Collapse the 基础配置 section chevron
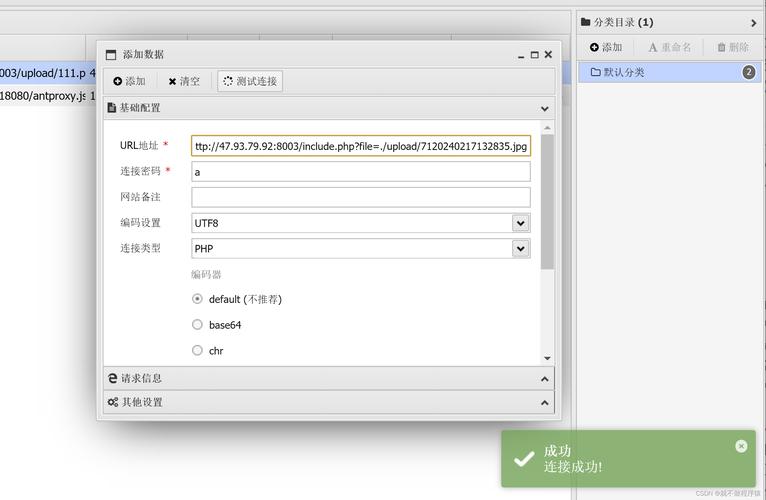This screenshot has width=766, height=500. pos(545,109)
